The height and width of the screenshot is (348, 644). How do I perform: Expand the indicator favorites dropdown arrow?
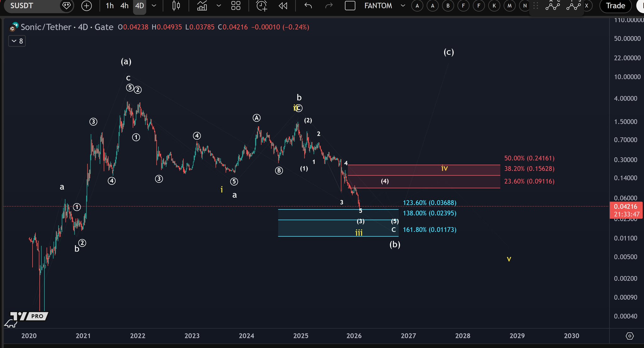(219, 6)
